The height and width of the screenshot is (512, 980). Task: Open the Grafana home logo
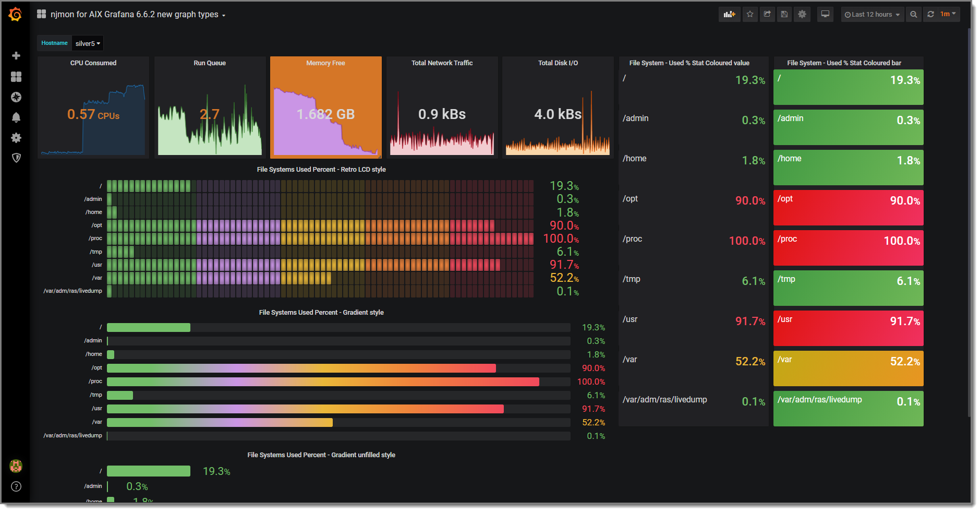pyautogui.click(x=16, y=15)
